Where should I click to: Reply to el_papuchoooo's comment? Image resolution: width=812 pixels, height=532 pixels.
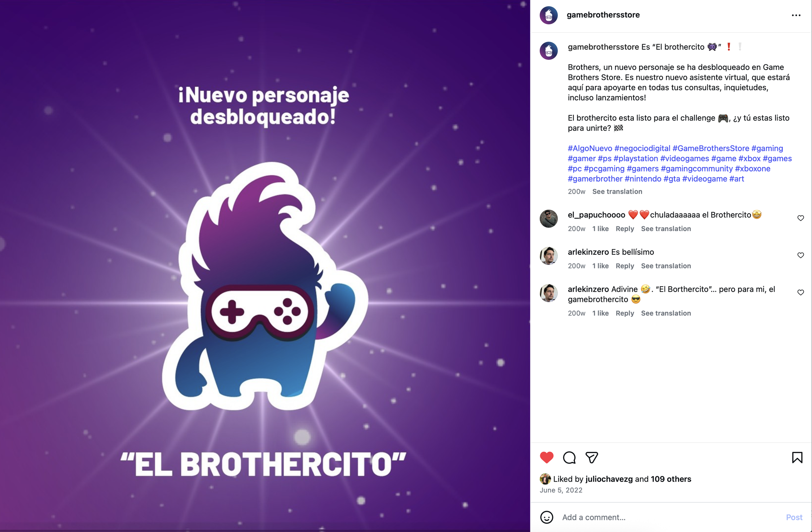click(625, 229)
